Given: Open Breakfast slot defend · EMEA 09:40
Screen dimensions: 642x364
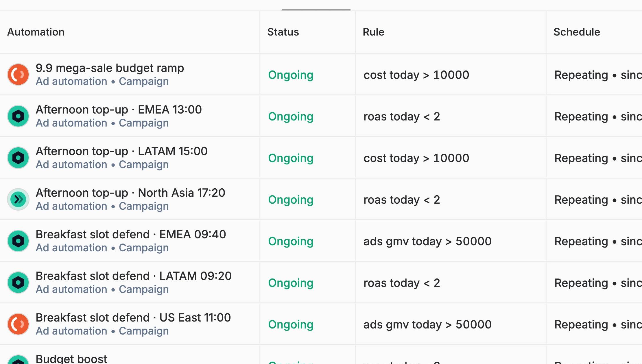Looking at the screenshot, I should point(131,235).
